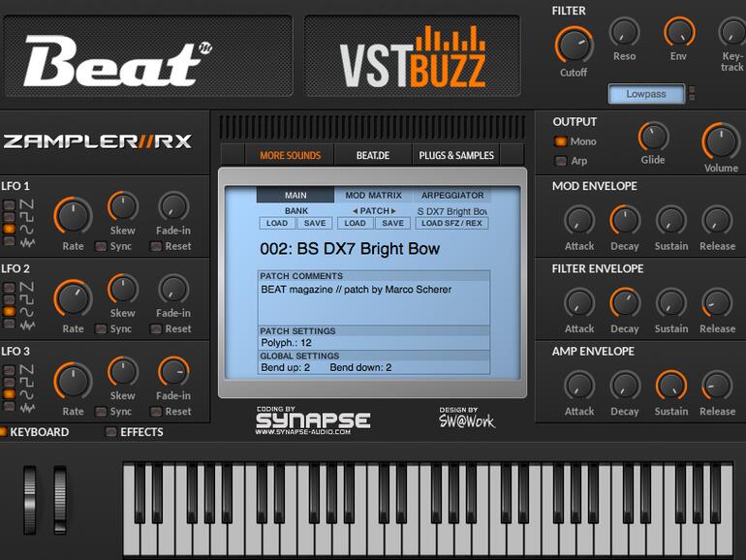The image size is (746, 560).
Task: Enable the Arp option
Action: [x=560, y=161]
